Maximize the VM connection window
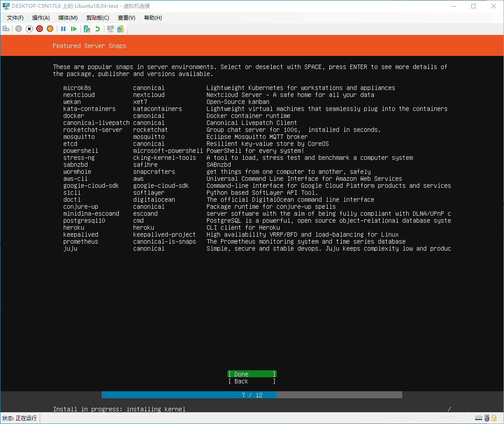The height and width of the screenshot is (424, 504). coord(473,6)
